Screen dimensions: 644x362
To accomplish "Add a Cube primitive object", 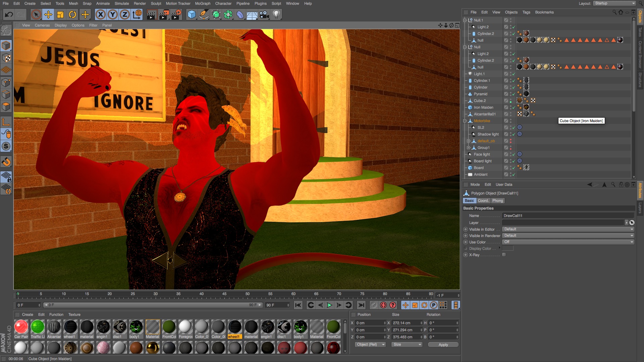I will coord(192,14).
